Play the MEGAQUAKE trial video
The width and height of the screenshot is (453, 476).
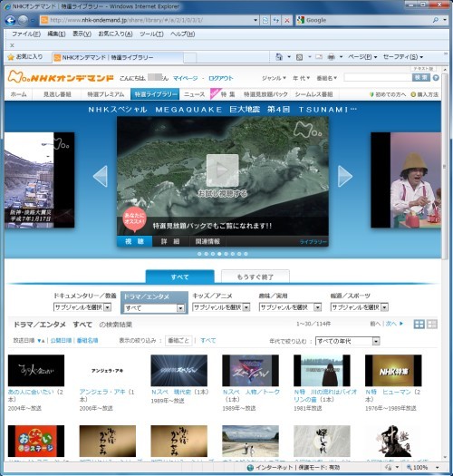pos(222,170)
